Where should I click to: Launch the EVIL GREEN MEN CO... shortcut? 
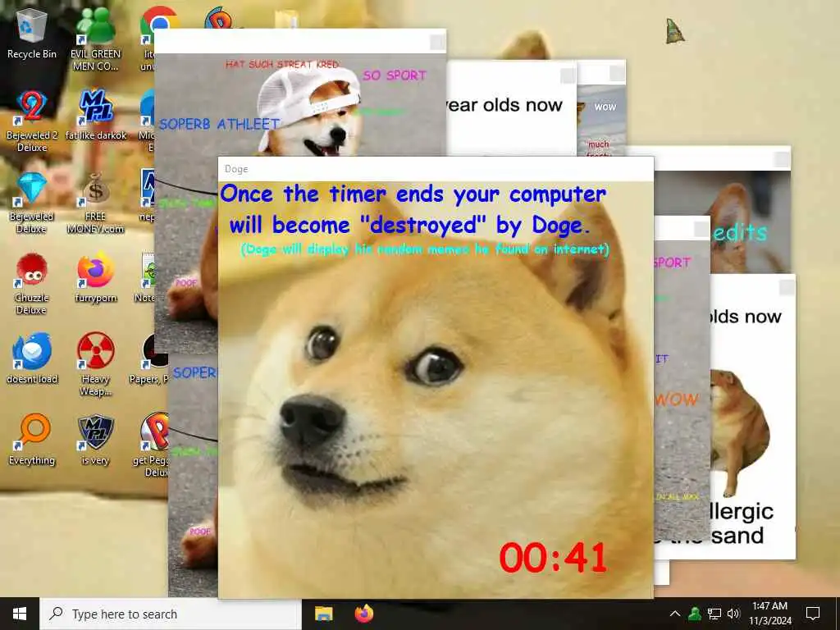tap(95, 40)
